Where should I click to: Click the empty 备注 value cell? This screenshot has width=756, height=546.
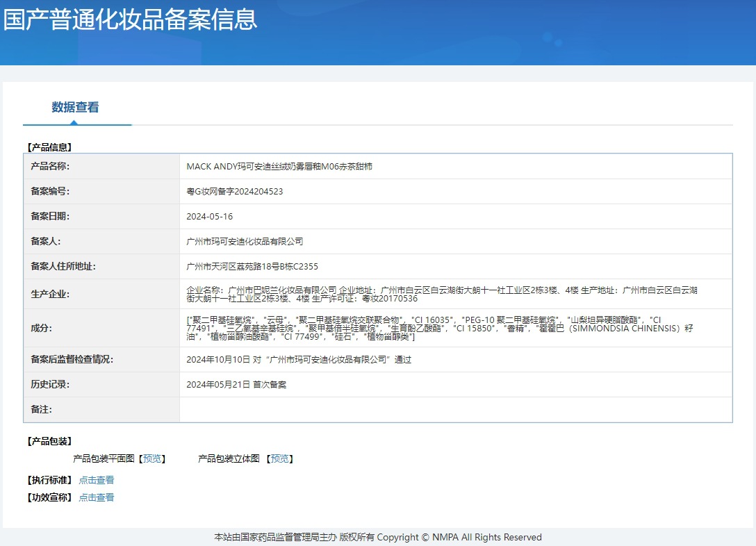(456, 410)
